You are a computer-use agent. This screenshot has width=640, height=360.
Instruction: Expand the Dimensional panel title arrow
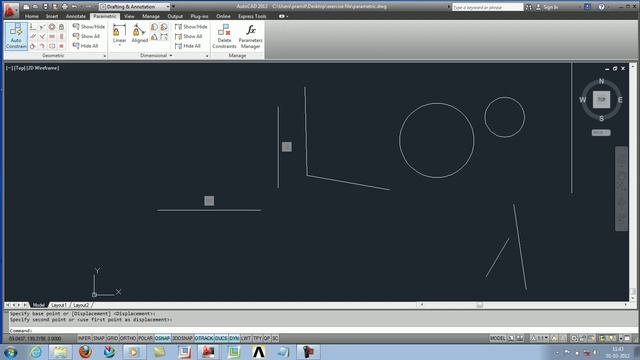[171, 56]
